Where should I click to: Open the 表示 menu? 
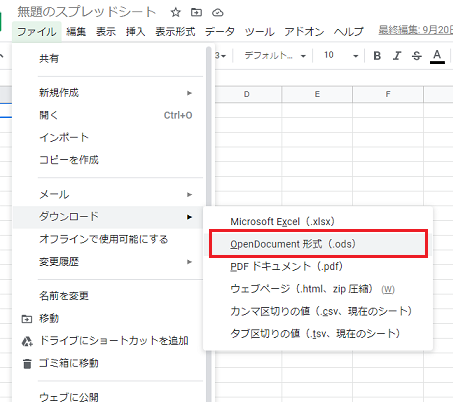point(106,32)
